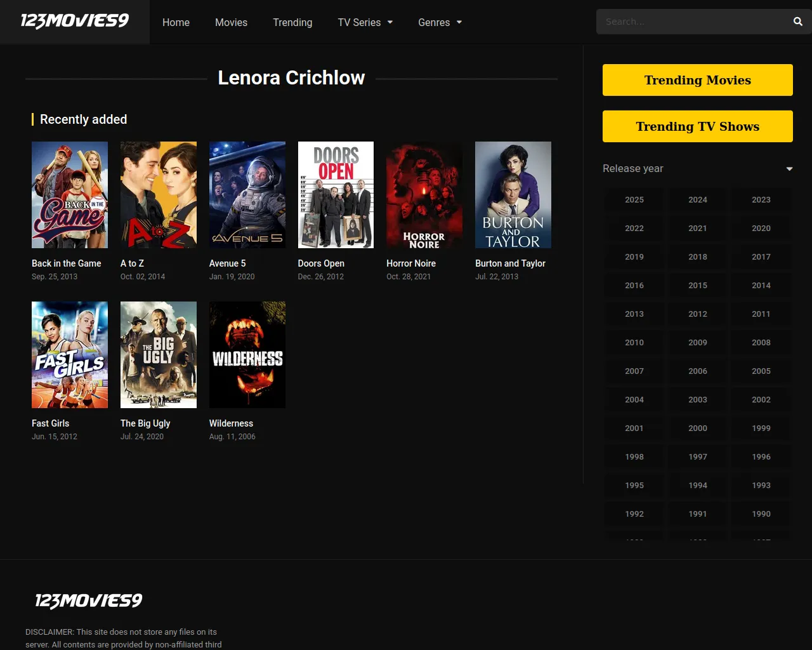This screenshot has height=650, width=812.
Task: Filter by release year 2025
Action: coord(634,199)
